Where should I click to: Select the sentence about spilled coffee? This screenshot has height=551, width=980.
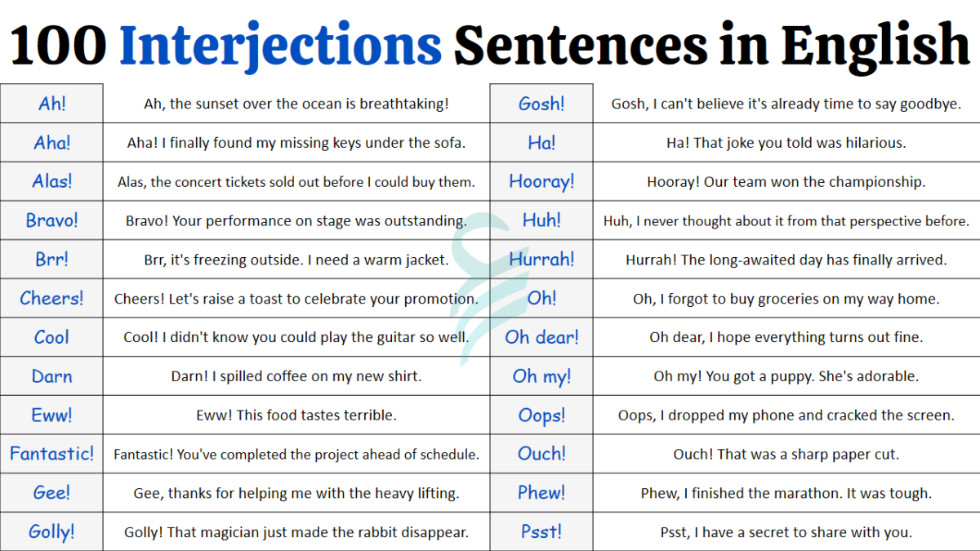[x=296, y=376]
